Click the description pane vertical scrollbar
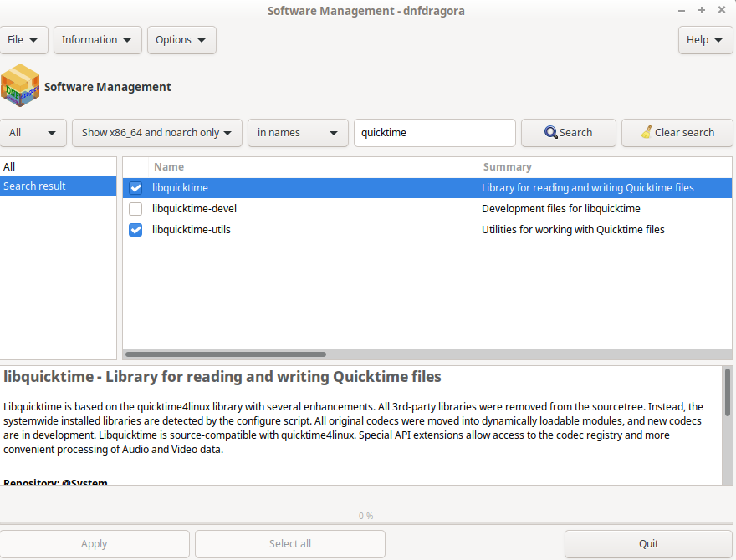This screenshot has height=560, width=736. 728,392
